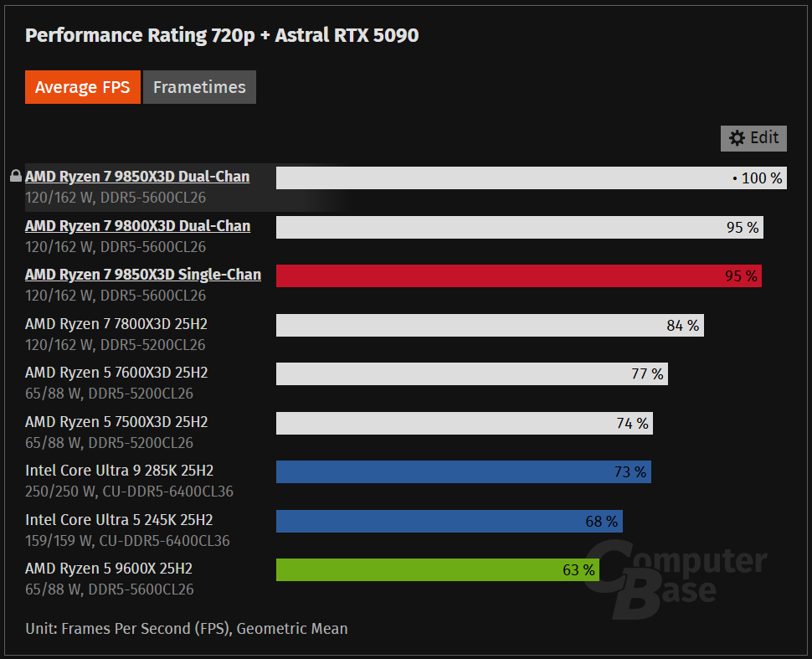This screenshot has height=659, width=812.
Task: Click the blue Core Ultra 5 245K bar
Action: click(x=449, y=522)
